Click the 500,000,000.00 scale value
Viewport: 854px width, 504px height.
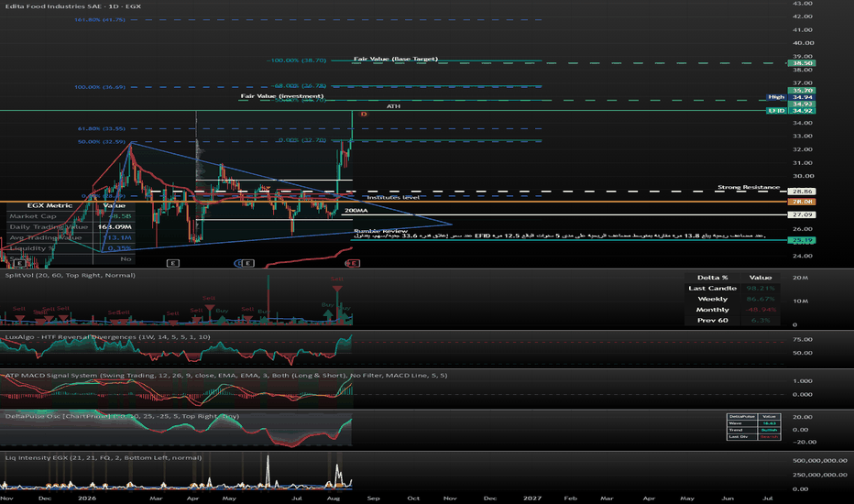(x=820, y=461)
